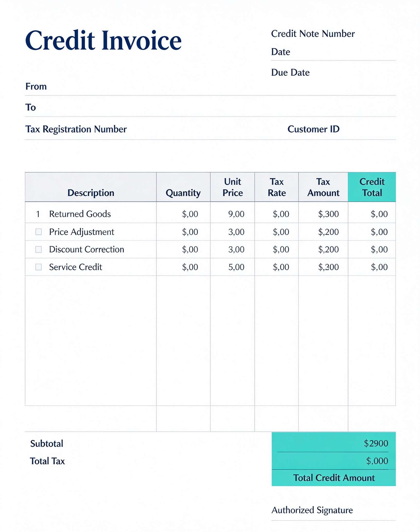420x532 pixels.
Task: Click row number 1 beside Returned Goods
Action: point(38,214)
